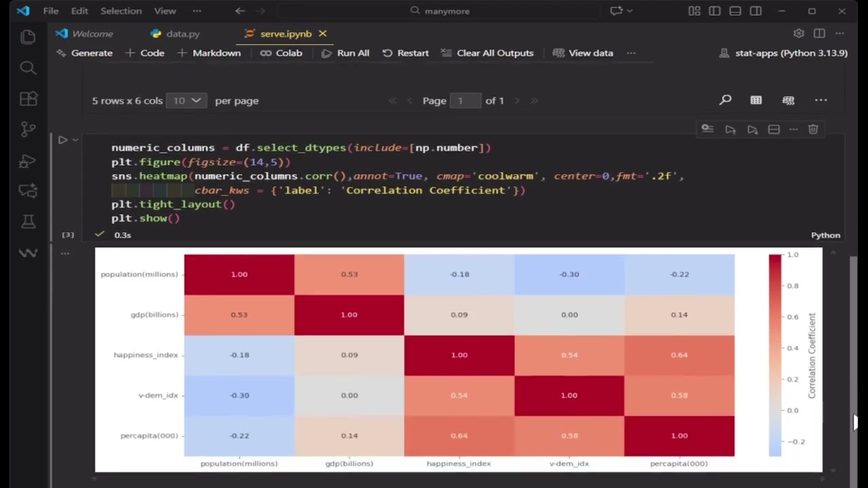Screen dimensions: 868x488
Task: Click the VS Code logo icon
Action: [x=23, y=11]
